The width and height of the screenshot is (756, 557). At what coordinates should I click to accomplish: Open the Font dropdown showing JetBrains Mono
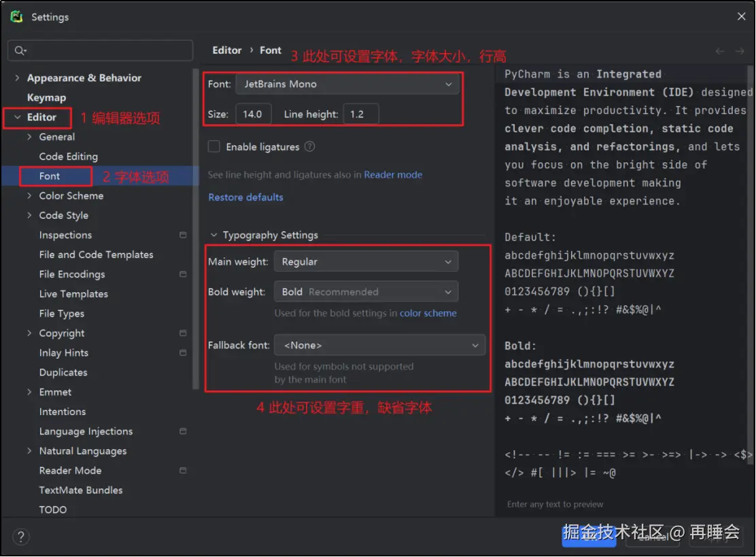(x=347, y=84)
